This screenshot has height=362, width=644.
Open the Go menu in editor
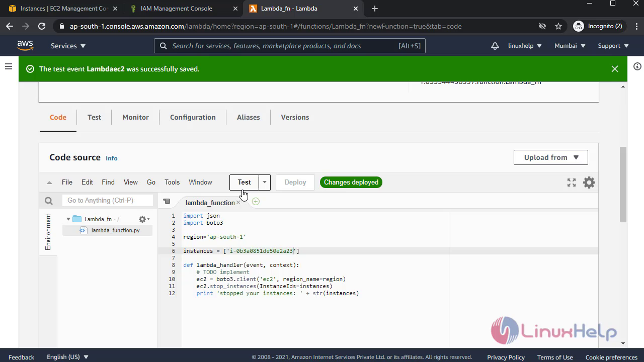click(x=151, y=183)
